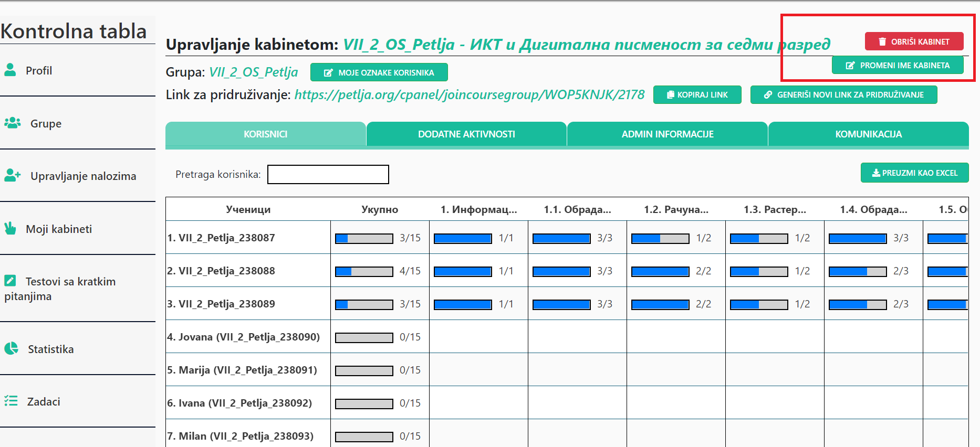Click the join link petlja.org URL
Screen dimensions: 980x447
coord(469,94)
